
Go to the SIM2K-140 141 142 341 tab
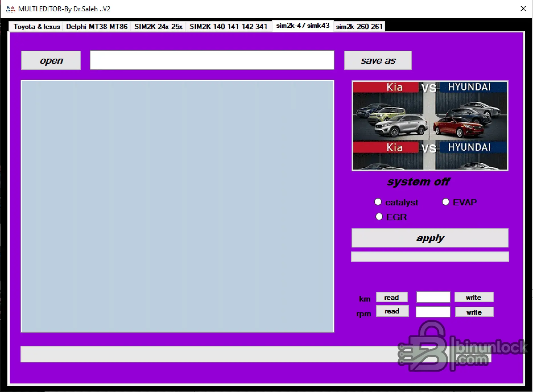(228, 26)
